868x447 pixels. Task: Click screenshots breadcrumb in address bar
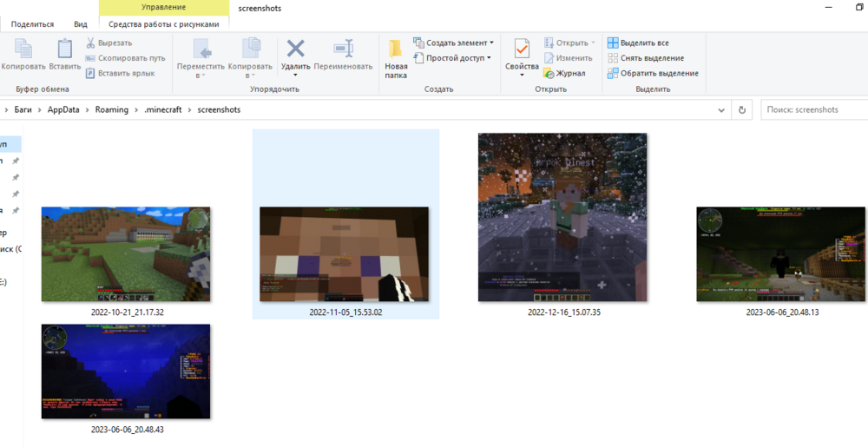pyautogui.click(x=220, y=109)
